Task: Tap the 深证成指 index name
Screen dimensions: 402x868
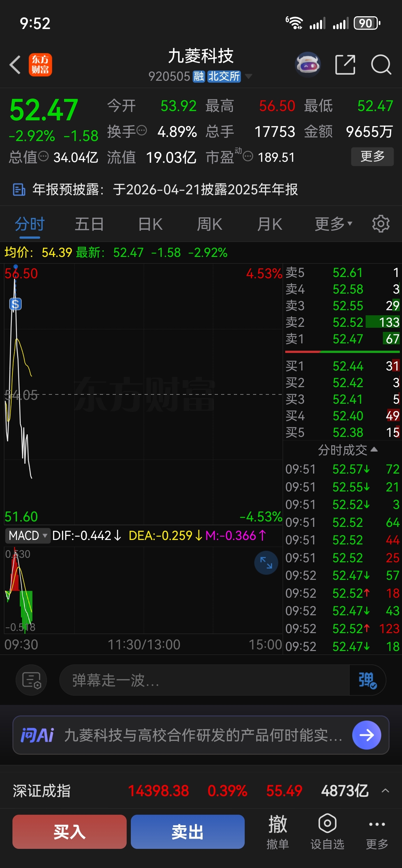Action: tap(41, 790)
